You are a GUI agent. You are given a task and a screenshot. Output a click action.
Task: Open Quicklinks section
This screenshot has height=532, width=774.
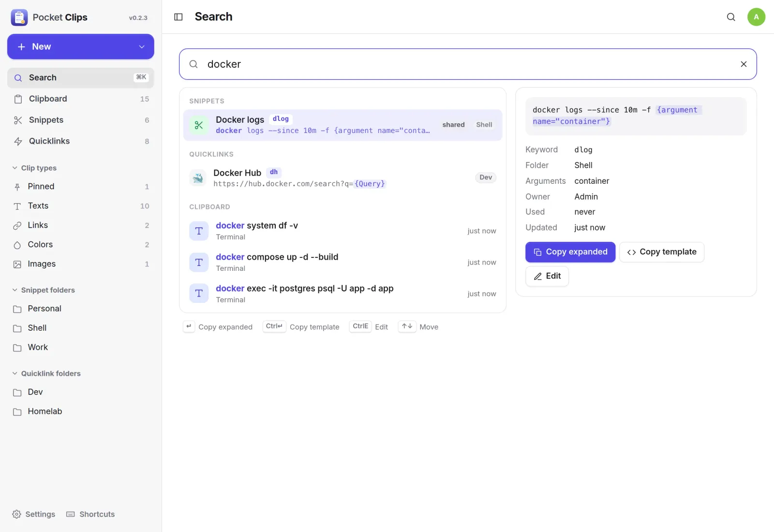[80, 141]
